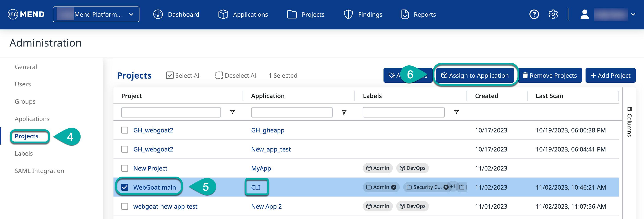Click the Assign to Application button

pos(475,75)
